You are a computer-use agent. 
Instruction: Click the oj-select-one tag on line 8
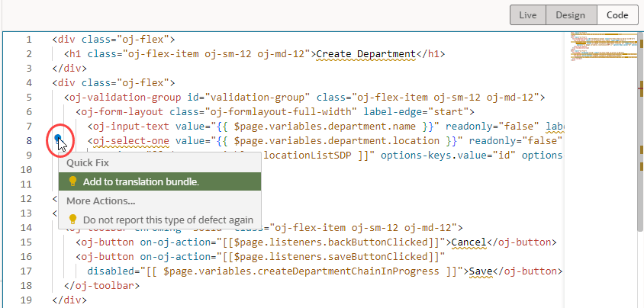[x=131, y=141]
